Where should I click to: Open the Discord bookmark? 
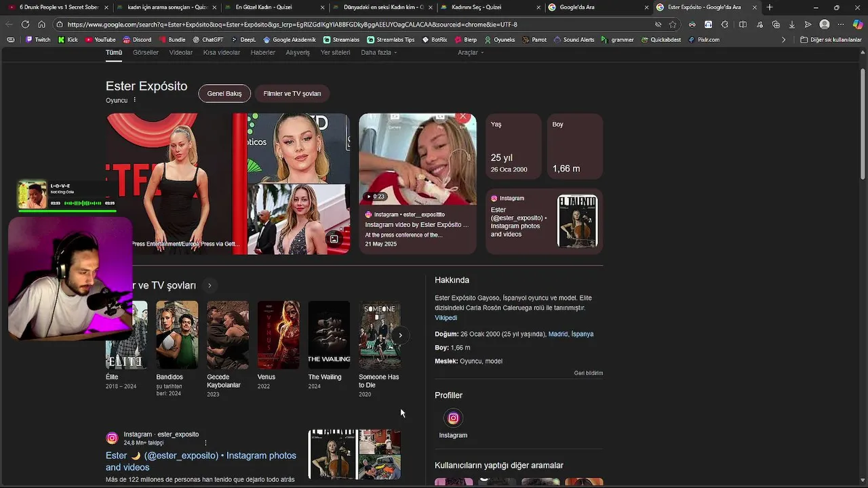pos(137,40)
